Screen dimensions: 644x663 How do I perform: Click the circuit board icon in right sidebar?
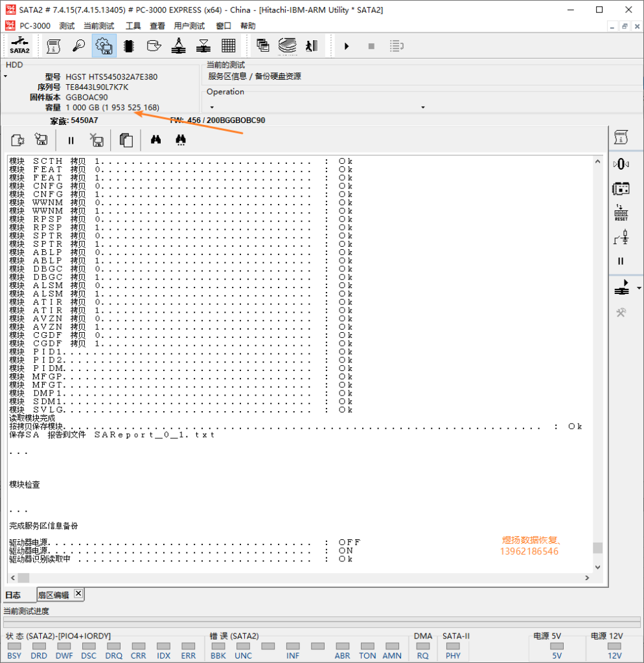(x=621, y=188)
